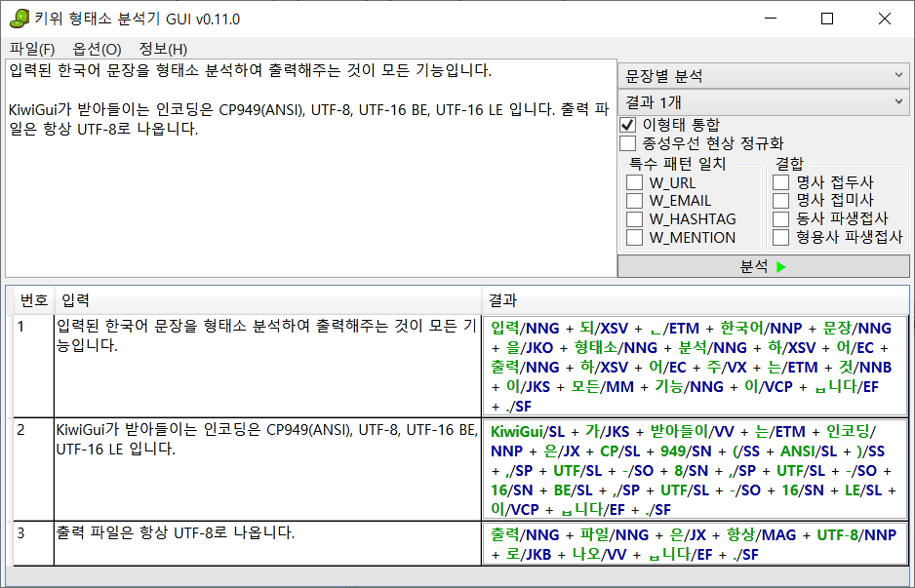Click the Kiwi app icon in the title bar
The image size is (915, 588).
click(19, 18)
